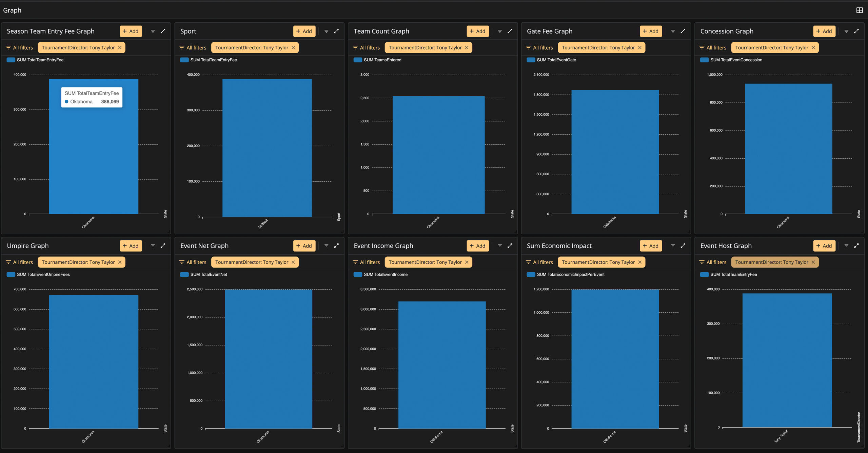
Task: Expand the Event Net Graph panel
Action: tap(336, 246)
